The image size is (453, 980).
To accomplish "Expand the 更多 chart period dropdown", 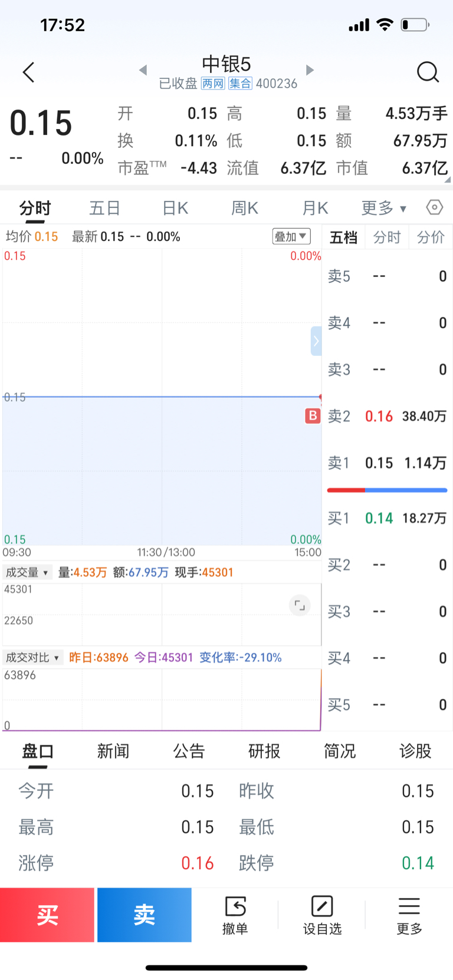I will pos(384,208).
